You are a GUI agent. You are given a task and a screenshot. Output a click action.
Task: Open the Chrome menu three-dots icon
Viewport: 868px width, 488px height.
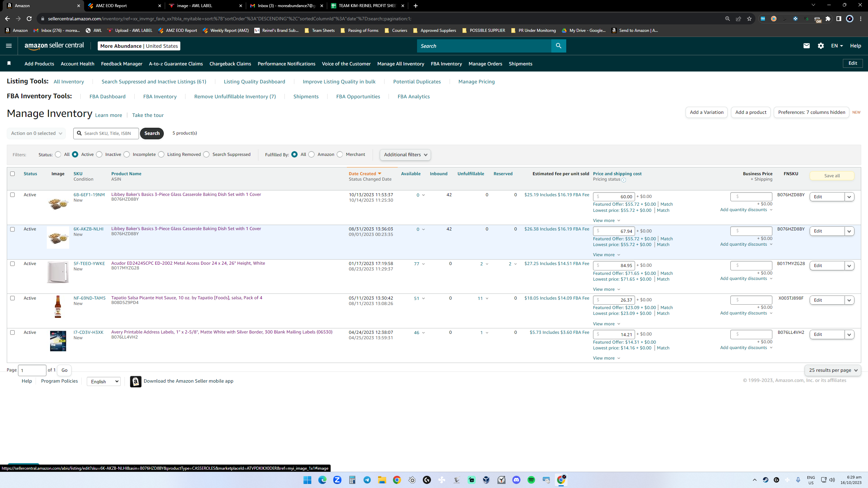coord(861,19)
